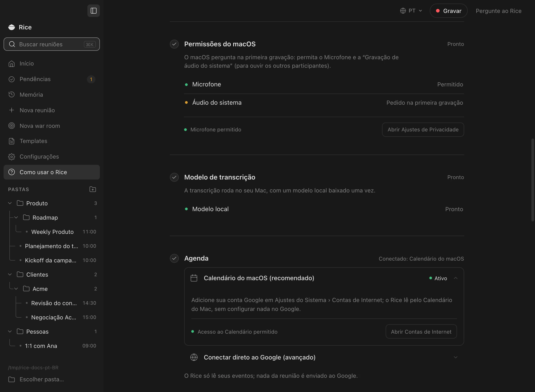
Task: Expand Conectar direto ao Google section
Action: click(324, 357)
